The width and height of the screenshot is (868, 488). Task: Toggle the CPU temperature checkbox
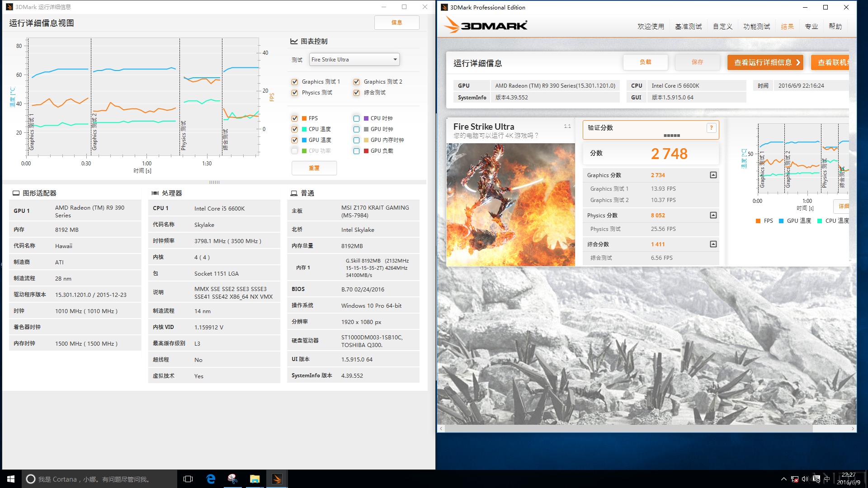click(x=295, y=129)
